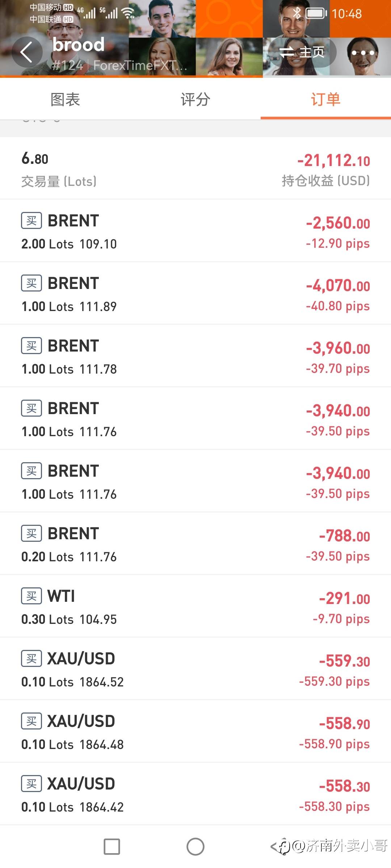The height and width of the screenshot is (868, 391).
Task: Tap the buy icon on BRENT 109.10 order
Action: pos(31,221)
